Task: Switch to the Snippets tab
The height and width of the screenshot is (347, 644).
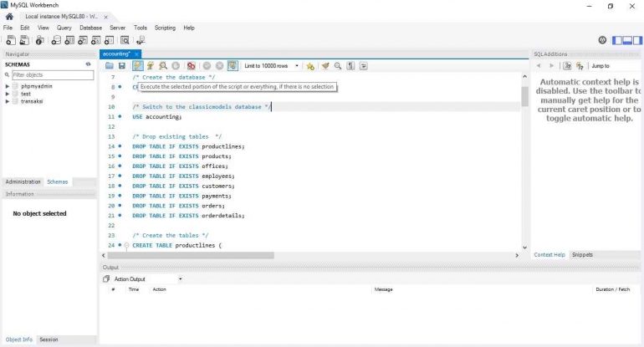Action: click(582, 254)
